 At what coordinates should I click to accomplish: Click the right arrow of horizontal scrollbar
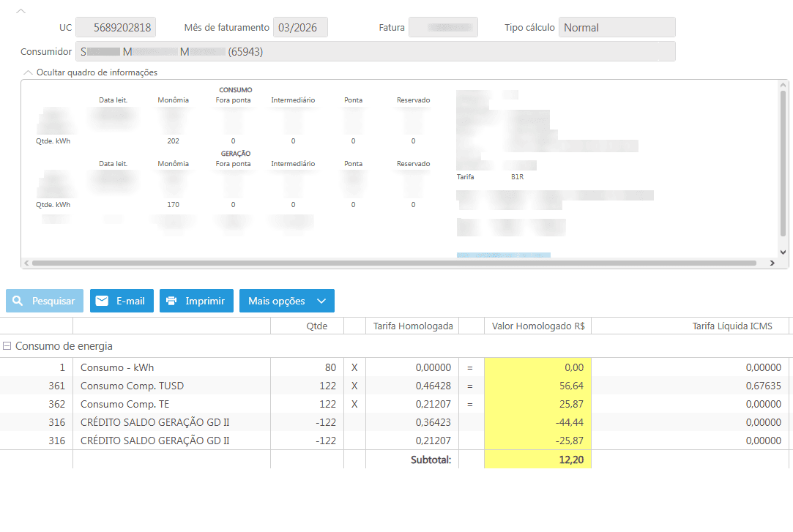click(772, 263)
